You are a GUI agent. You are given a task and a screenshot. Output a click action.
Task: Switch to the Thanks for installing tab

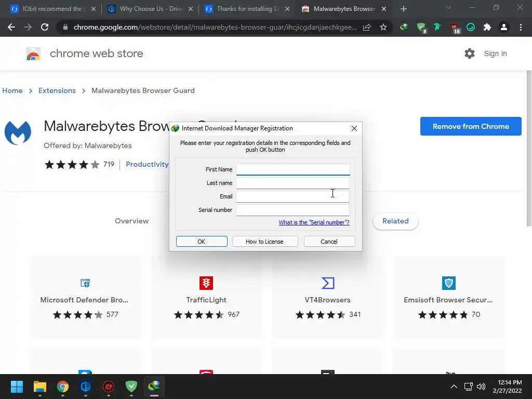[248, 9]
